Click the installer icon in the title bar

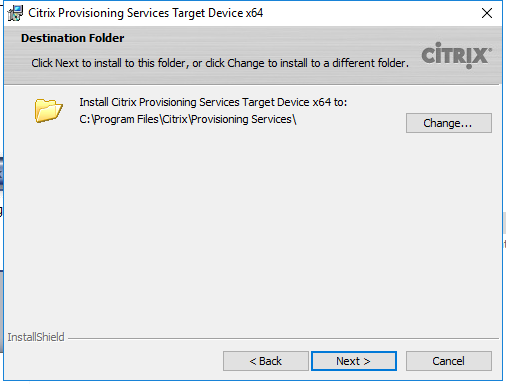pyautogui.click(x=15, y=13)
